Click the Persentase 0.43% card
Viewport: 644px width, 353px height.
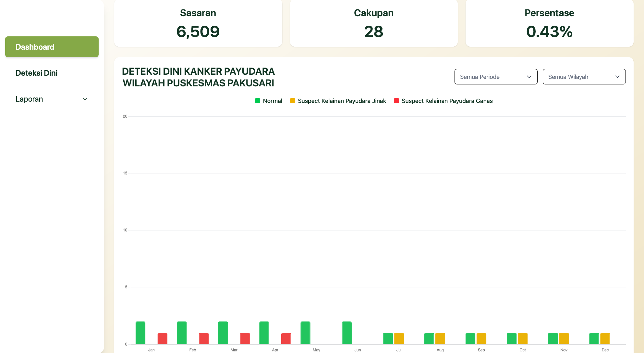[x=550, y=23]
